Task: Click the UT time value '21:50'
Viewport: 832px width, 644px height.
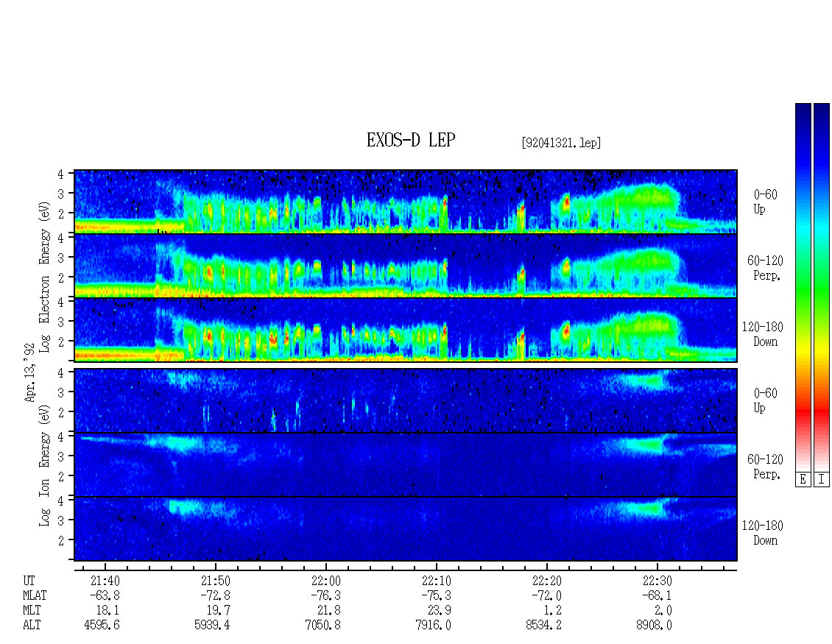Action: [x=216, y=581]
